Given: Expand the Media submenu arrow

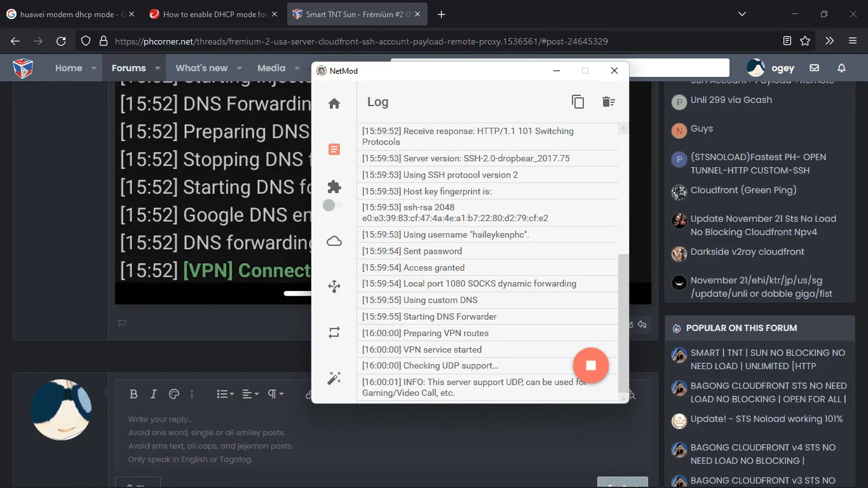Looking at the screenshot, I should coord(297,68).
